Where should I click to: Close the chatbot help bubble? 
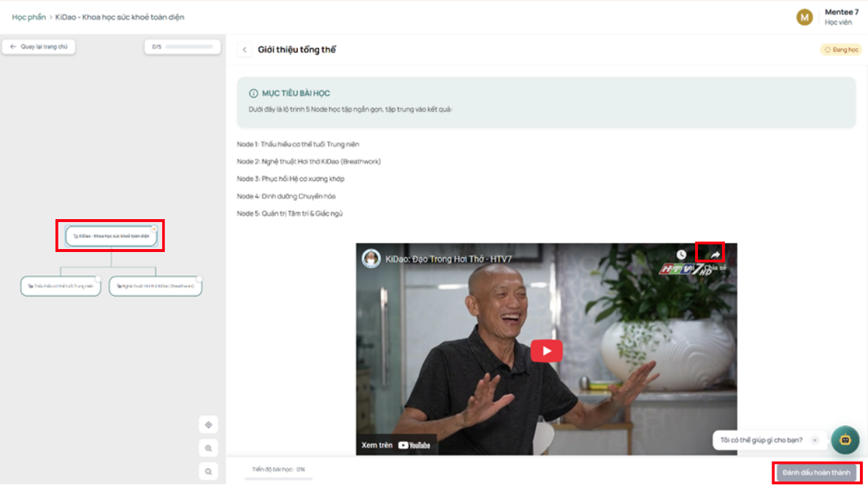(x=815, y=440)
